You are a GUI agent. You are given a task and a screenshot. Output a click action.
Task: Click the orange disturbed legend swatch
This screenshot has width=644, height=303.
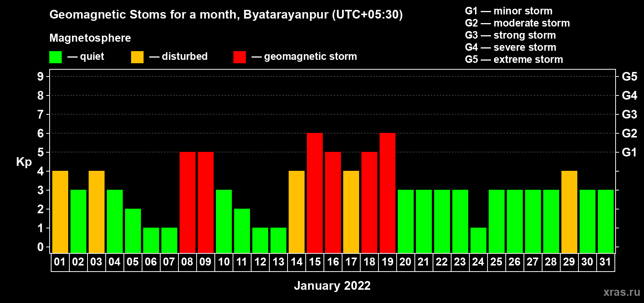(x=137, y=57)
